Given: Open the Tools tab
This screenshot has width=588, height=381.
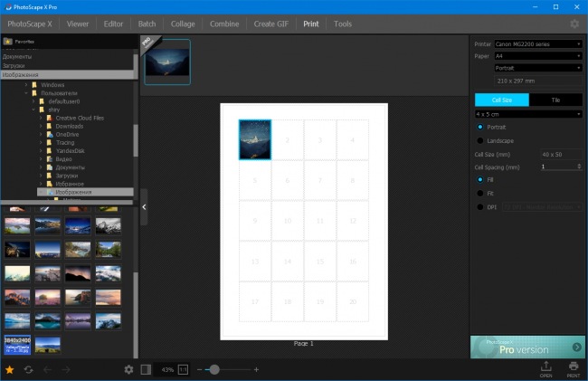Looking at the screenshot, I should [343, 24].
